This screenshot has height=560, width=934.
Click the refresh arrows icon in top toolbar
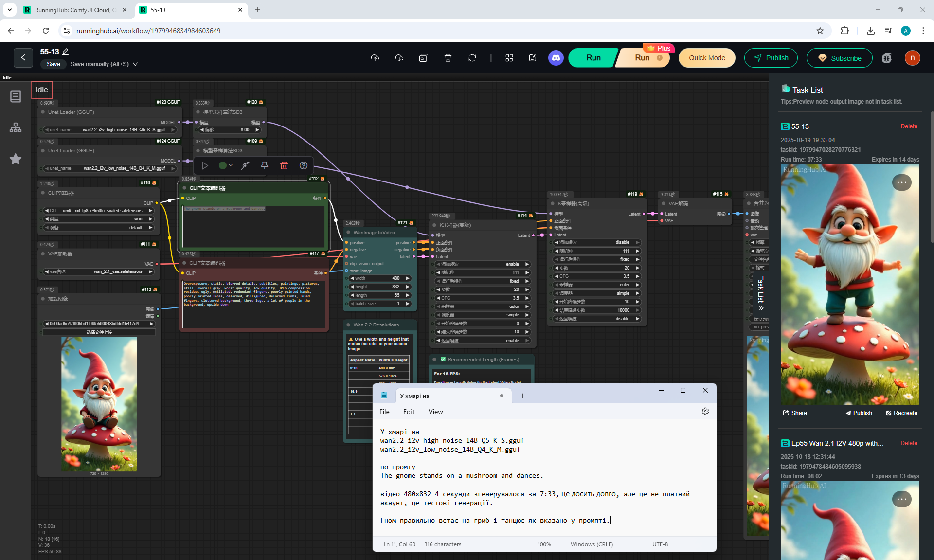(472, 58)
